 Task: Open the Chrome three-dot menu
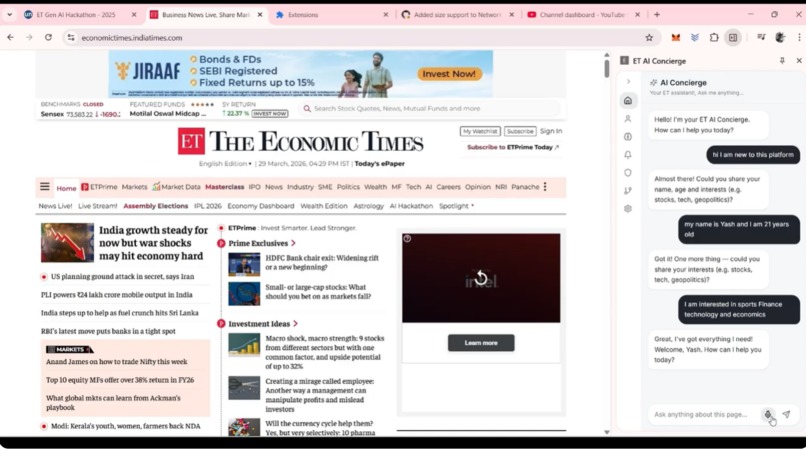coord(799,38)
